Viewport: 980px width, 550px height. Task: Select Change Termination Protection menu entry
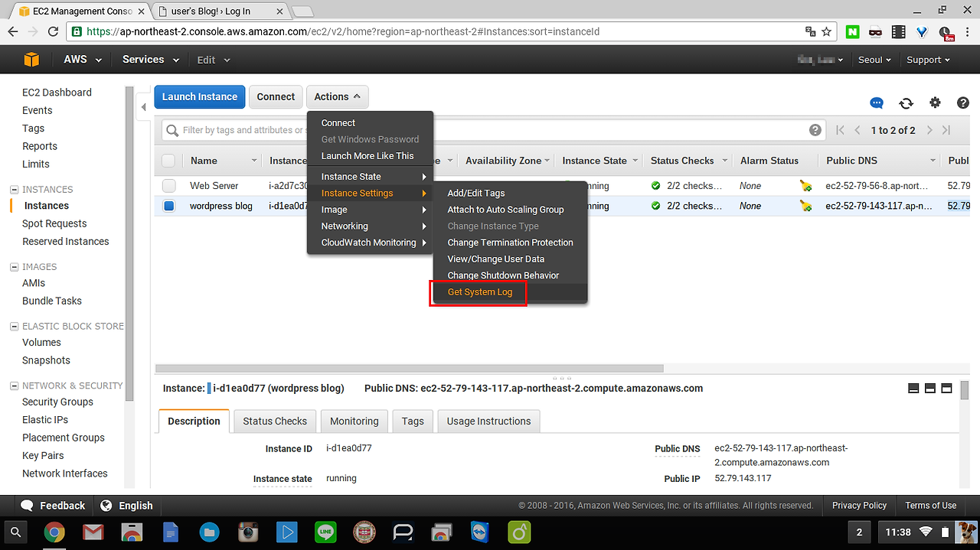pos(510,242)
